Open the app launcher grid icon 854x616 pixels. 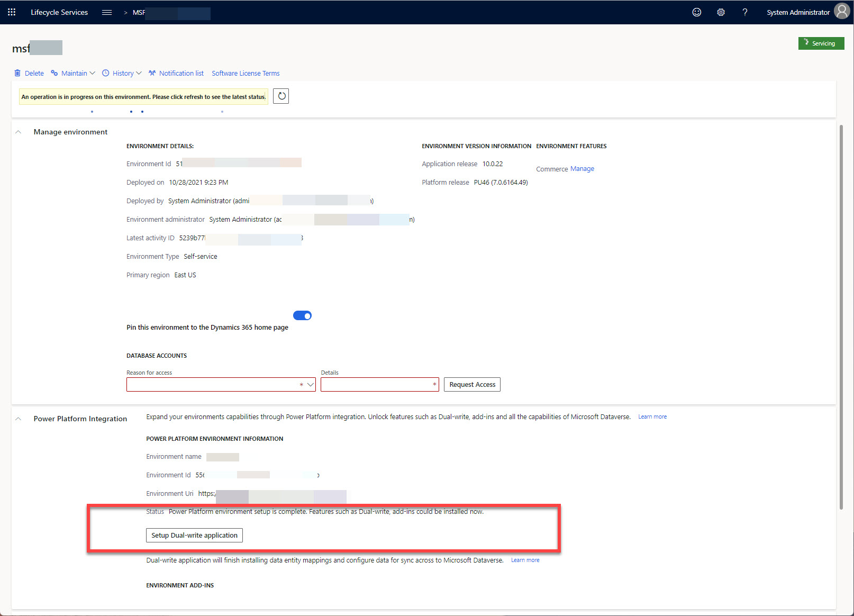(x=11, y=12)
